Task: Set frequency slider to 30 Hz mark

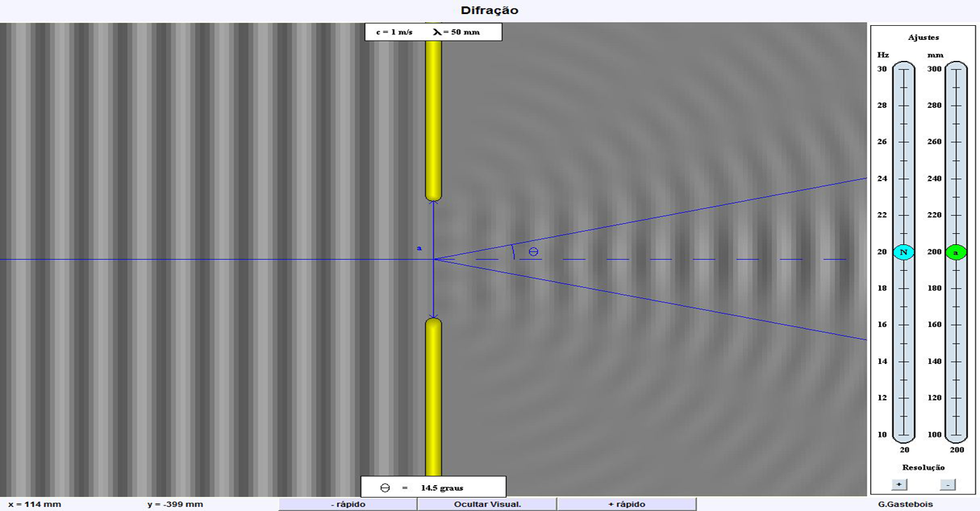Action: tap(904, 69)
